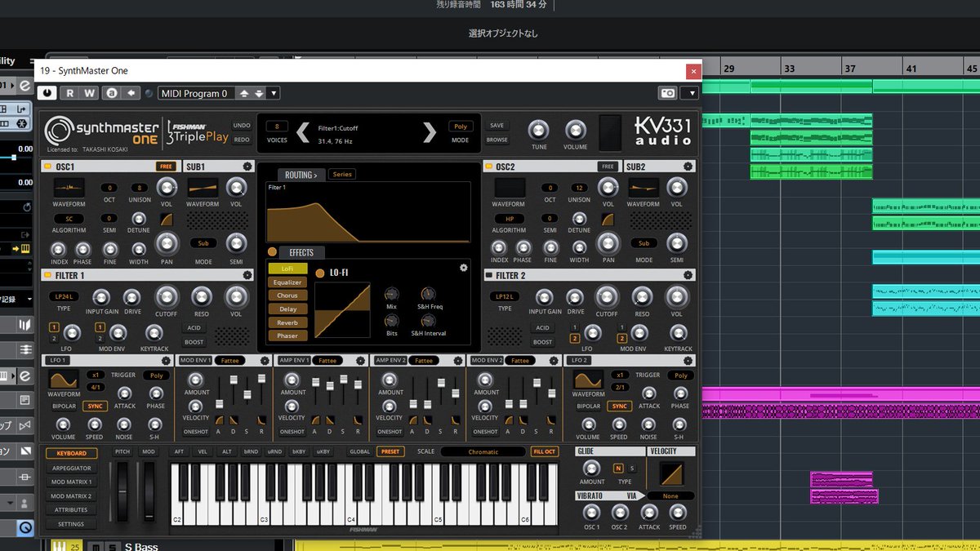This screenshot has width=980, height=551.
Task: Click the SAVE preset button
Action: coord(497,126)
